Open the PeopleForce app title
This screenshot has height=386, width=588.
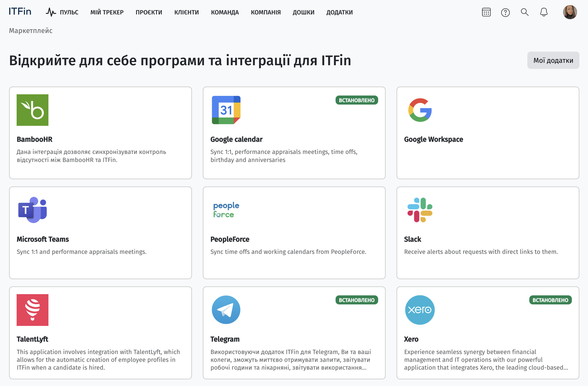point(230,239)
